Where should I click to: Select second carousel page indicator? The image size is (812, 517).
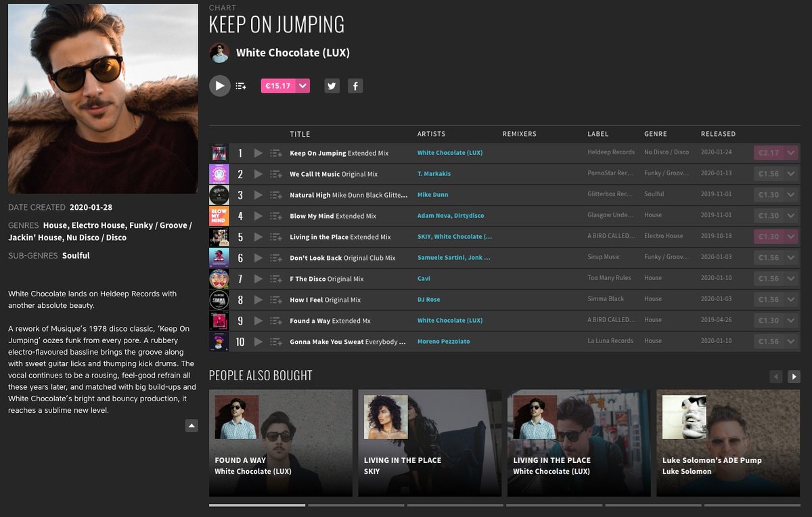pos(356,505)
